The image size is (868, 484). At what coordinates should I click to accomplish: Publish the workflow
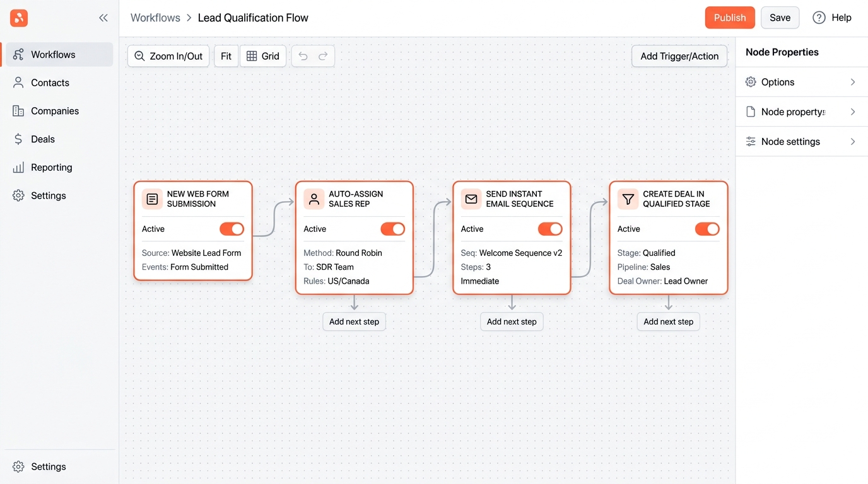click(730, 18)
